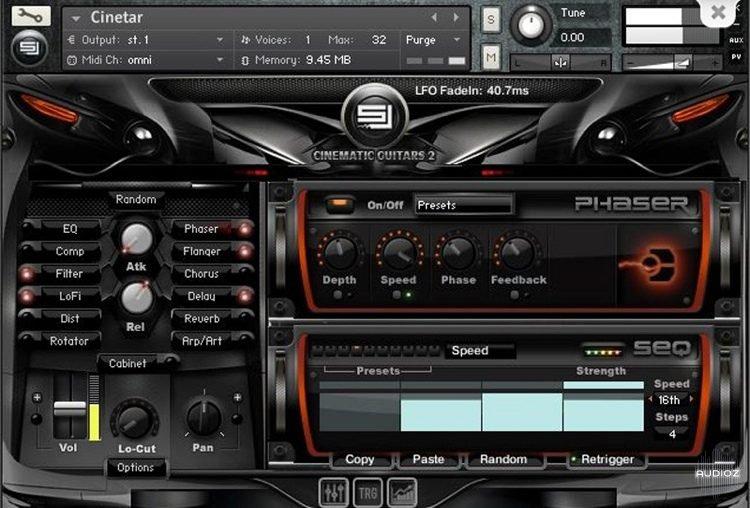The height and width of the screenshot is (508, 750).
Task: Select the Rotator effect
Action: tap(70, 341)
